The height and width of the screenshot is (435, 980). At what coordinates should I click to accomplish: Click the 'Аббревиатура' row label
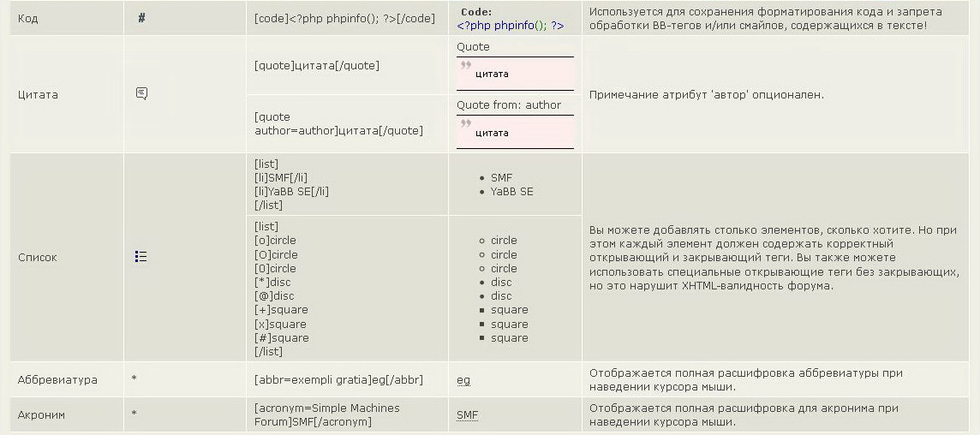click(57, 379)
